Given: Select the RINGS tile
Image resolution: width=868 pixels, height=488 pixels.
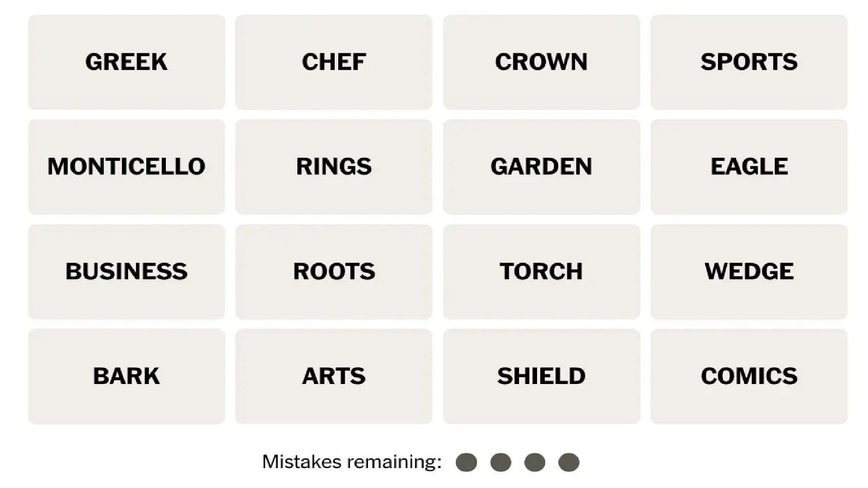Looking at the screenshot, I should [x=334, y=166].
